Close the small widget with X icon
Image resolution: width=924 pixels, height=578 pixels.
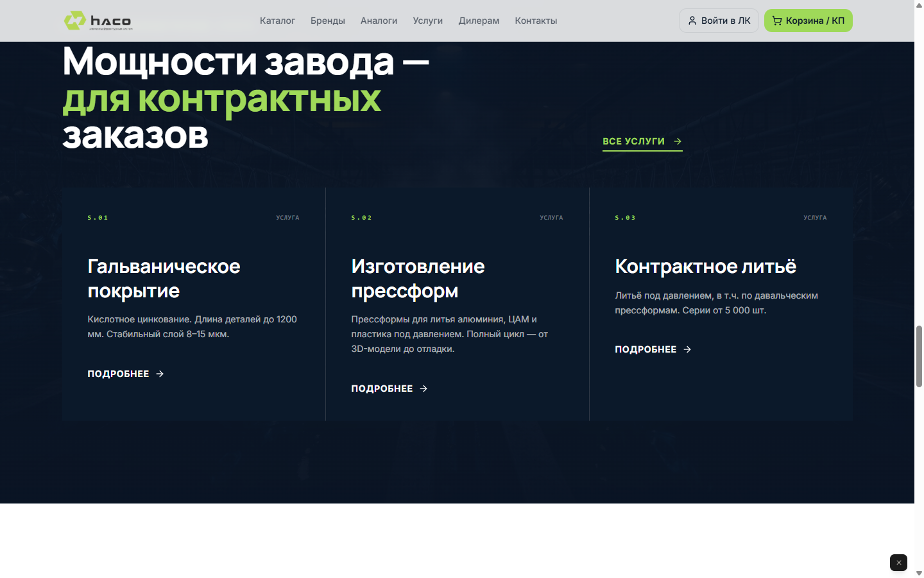[898, 563]
